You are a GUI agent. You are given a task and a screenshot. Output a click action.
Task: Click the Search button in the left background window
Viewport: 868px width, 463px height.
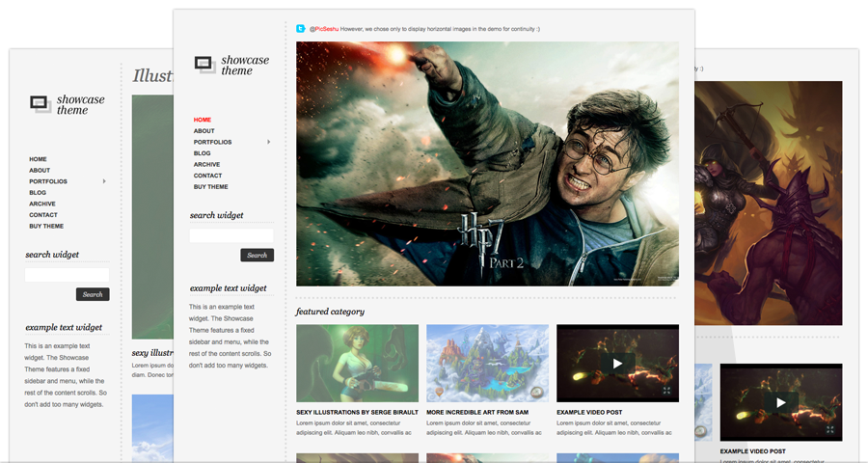tap(93, 294)
